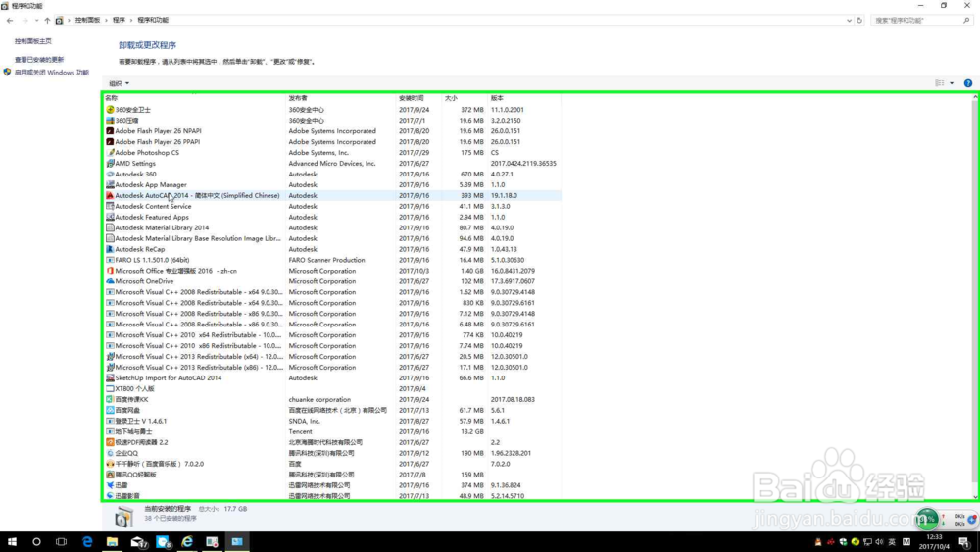
Task: Select the Autodesk AutoCAD 2014 icon
Action: pyautogui.click(x=110, y=196)
